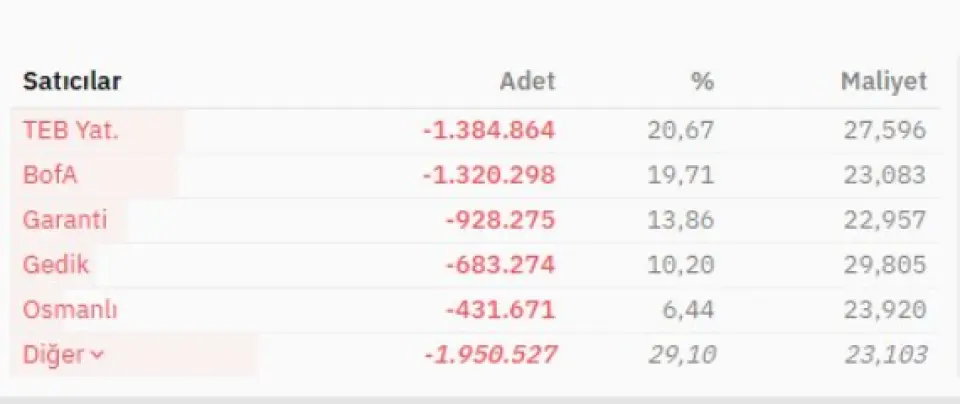Select the TEB Yat. seller row
Screen dimensions: 960x404
point(70,130)
